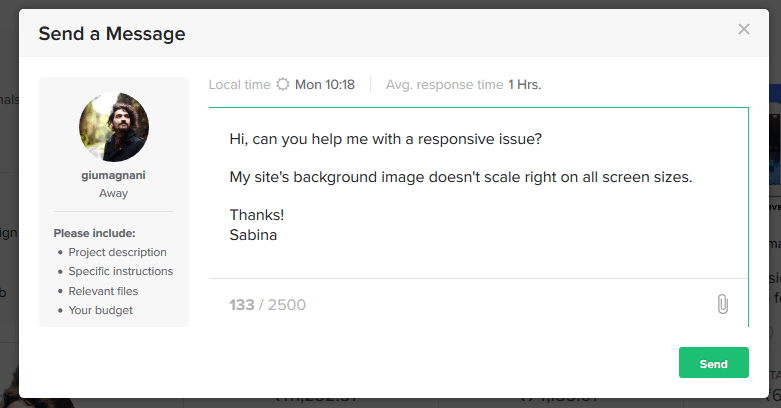The image size is (781, 408).
Task: Click the local time sun icon
Action: [283, 84]
